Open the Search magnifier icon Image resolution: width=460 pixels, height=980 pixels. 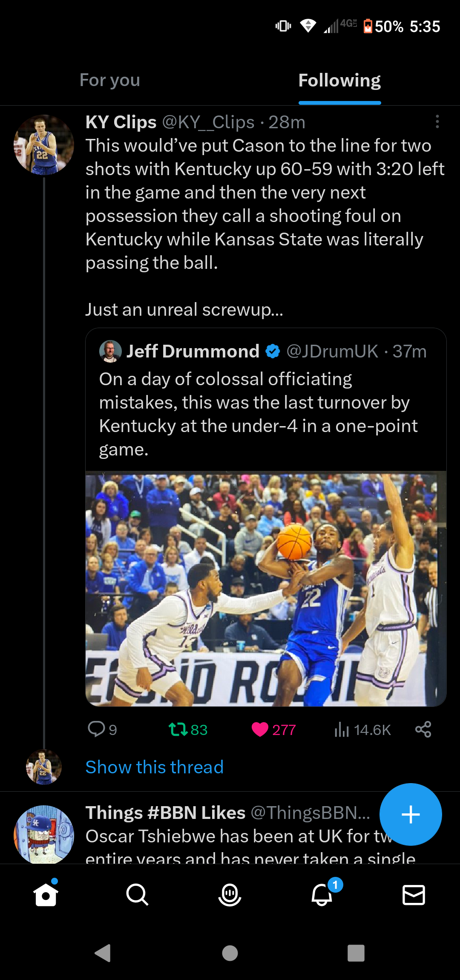[137, 894]
